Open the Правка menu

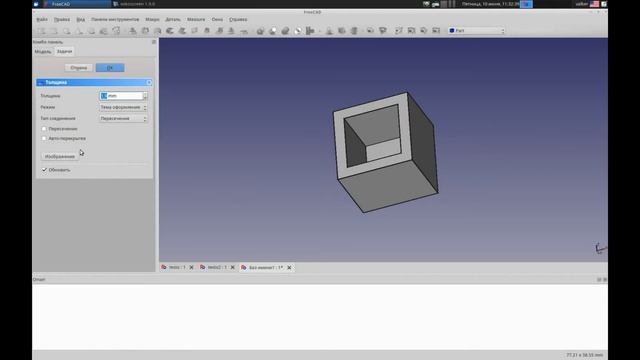62,20
